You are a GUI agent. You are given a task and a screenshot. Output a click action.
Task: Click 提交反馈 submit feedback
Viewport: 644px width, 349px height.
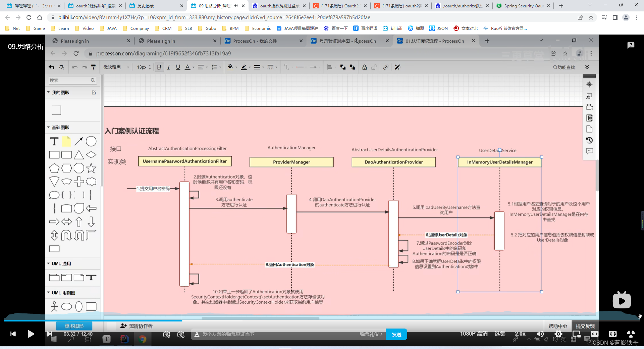pyautogui.click(x=585, y=326)
